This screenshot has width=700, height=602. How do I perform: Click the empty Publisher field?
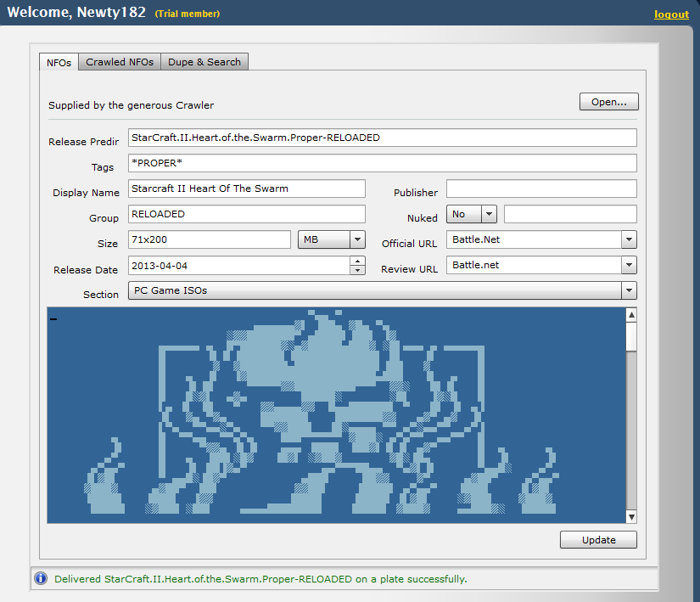541,188
